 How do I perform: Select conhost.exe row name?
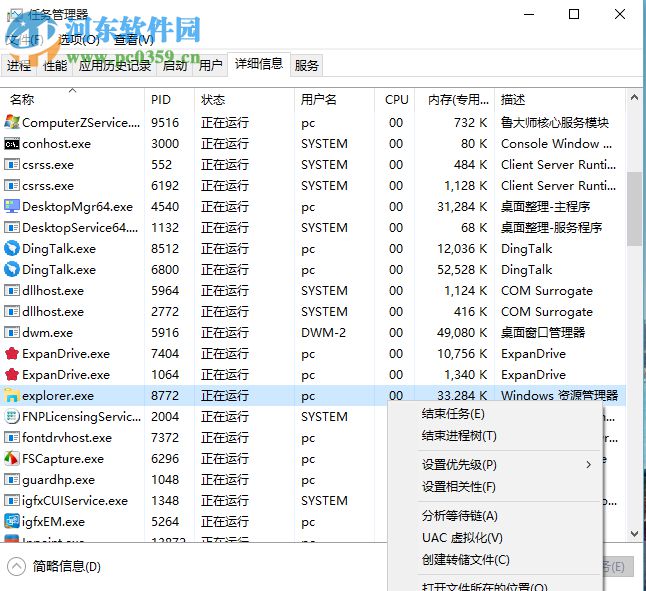point(56,144)
